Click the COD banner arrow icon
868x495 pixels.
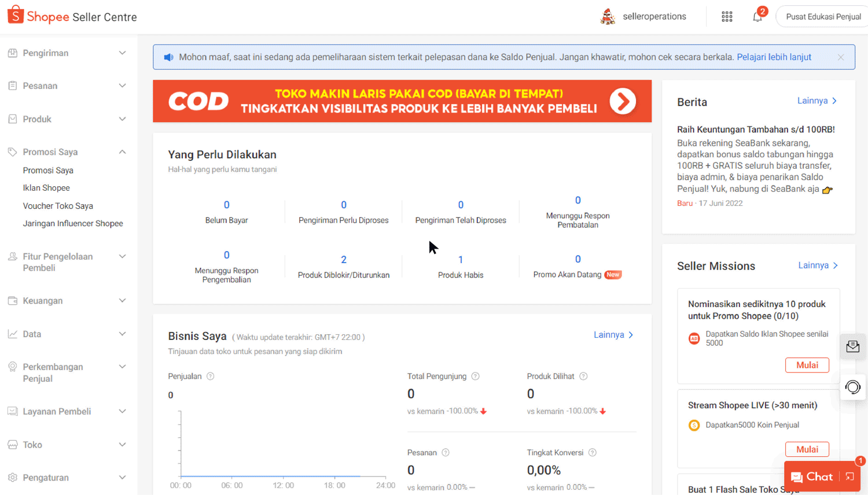click(622, 101)
